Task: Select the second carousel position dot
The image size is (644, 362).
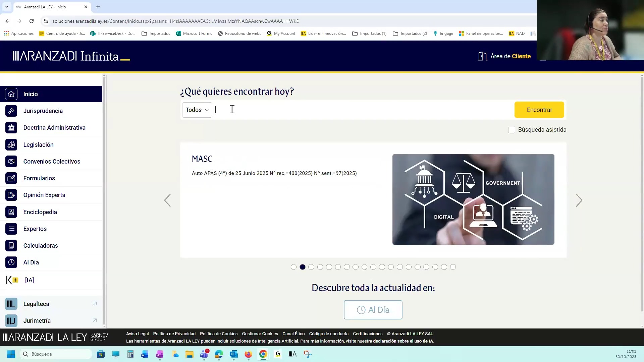Action: (x=303, y=267)
